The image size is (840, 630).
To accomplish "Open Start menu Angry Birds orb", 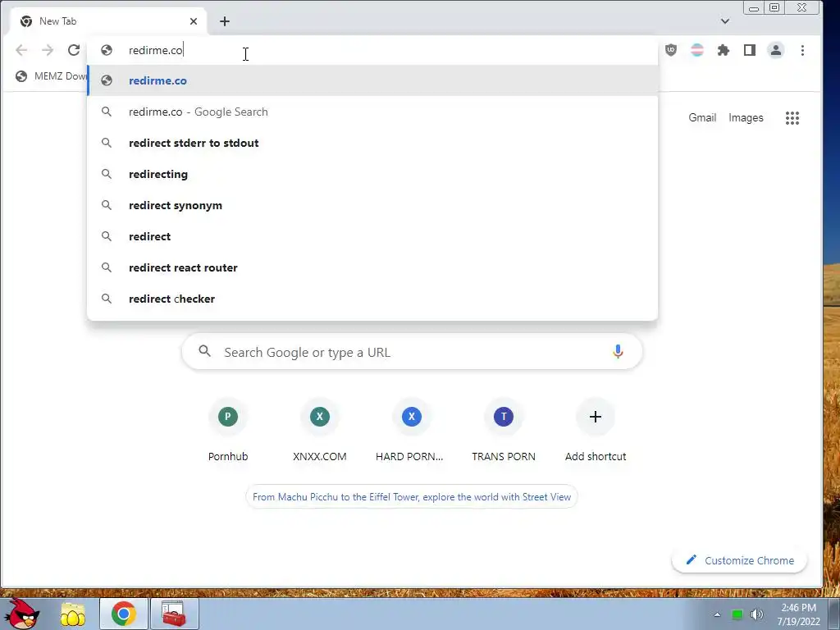I will pos(21,614).
